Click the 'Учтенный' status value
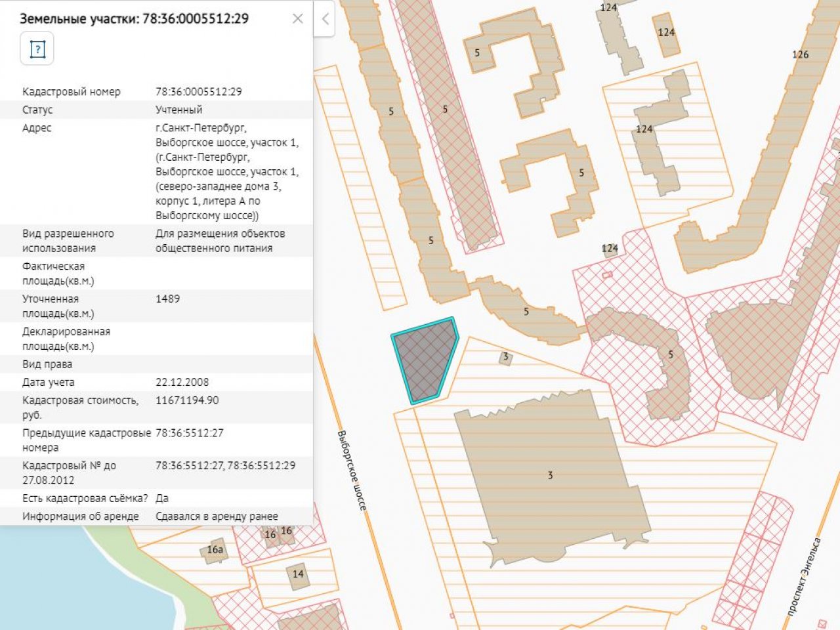840x630 pixels. pyautogui.click(x=178, y=110)
